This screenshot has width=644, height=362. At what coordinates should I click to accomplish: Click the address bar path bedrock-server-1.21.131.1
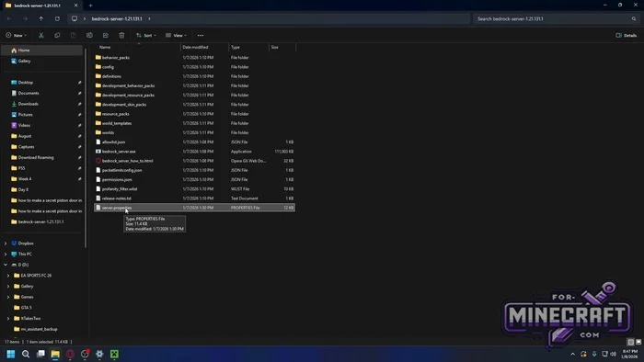tap(117, 19)
